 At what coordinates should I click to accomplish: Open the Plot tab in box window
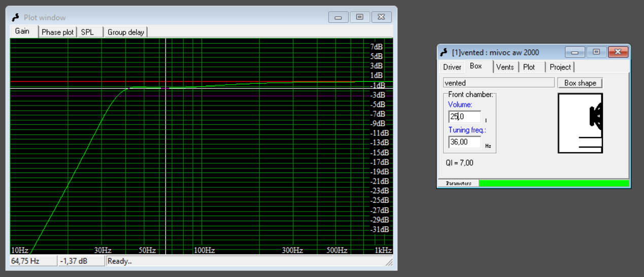click(529, 67)
